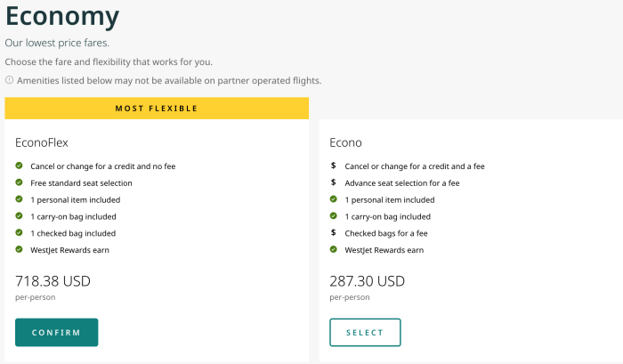Click green checkmark beside EconoFlex cancel or change
This screenshot has height=364, width=623.
tap(20, 166)
